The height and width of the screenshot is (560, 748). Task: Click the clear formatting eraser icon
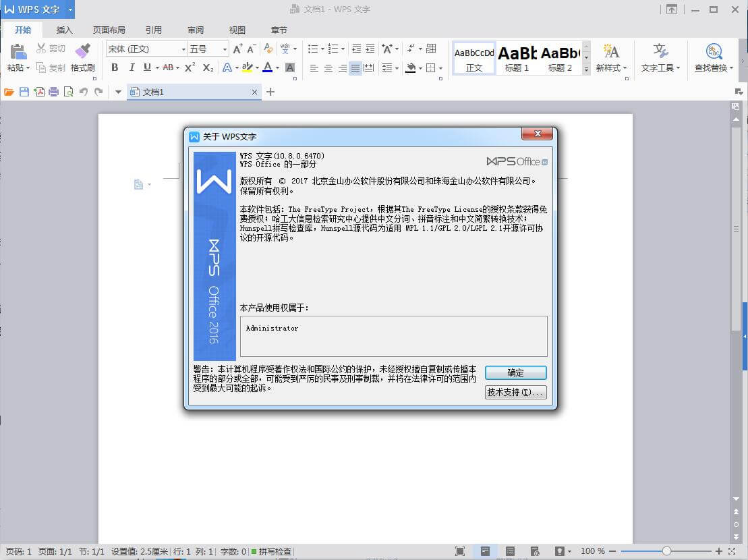point(268,49)
